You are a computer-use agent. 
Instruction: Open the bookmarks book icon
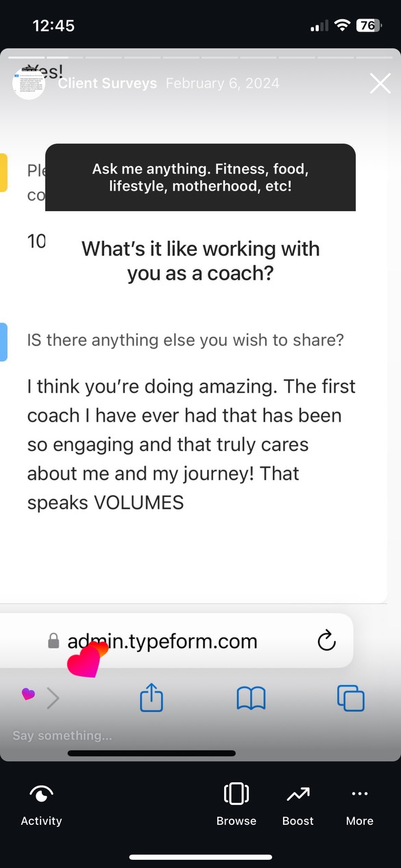click(251, 699)
